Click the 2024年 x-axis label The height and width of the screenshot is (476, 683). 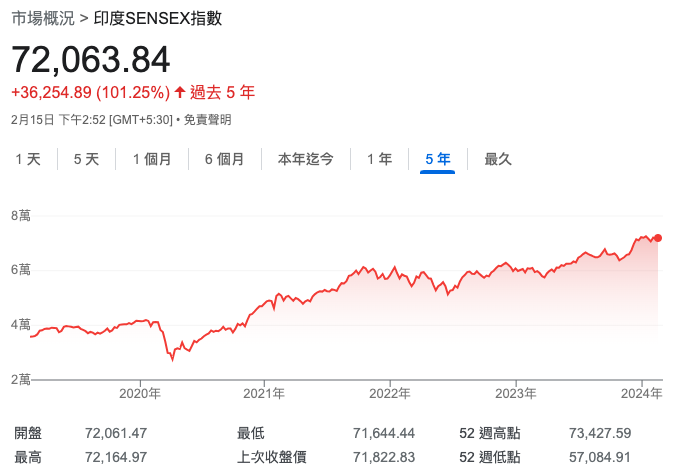click(642, 394)
